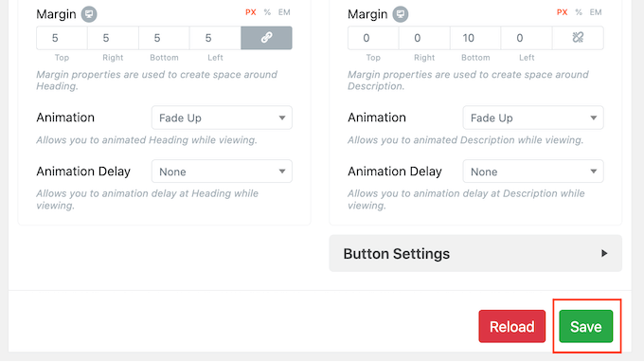Image resolution: width=644 pixels, height=362 pixels.
Task: Click the Description 'Margin' label
Action: tap(367, 14)
